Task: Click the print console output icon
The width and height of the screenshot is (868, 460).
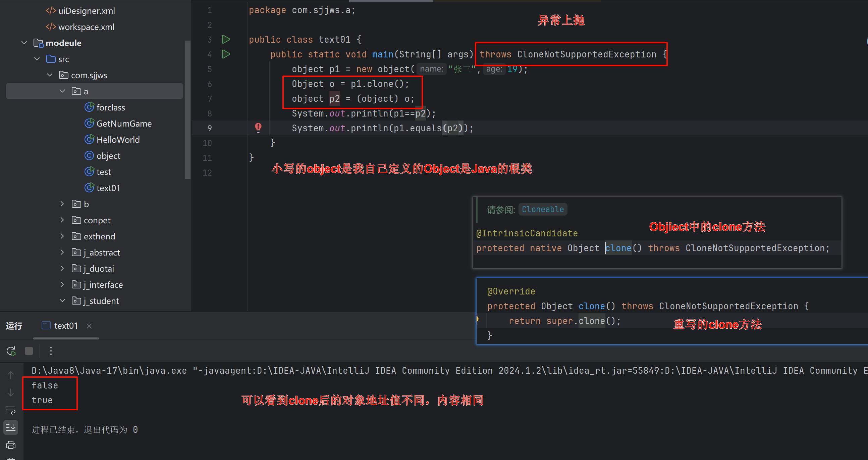Action: 11,445
